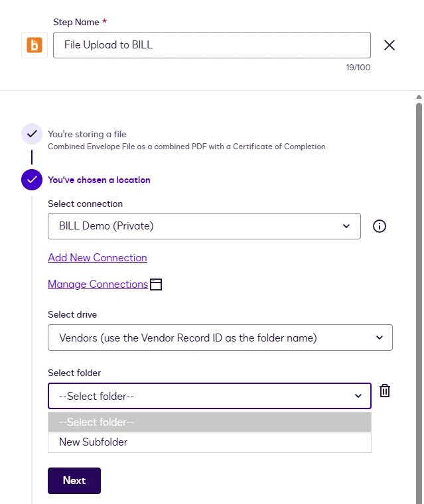Click Add New Connection link
The width and height of the screenshot is (424, 504).
click(x=98, y=257)
